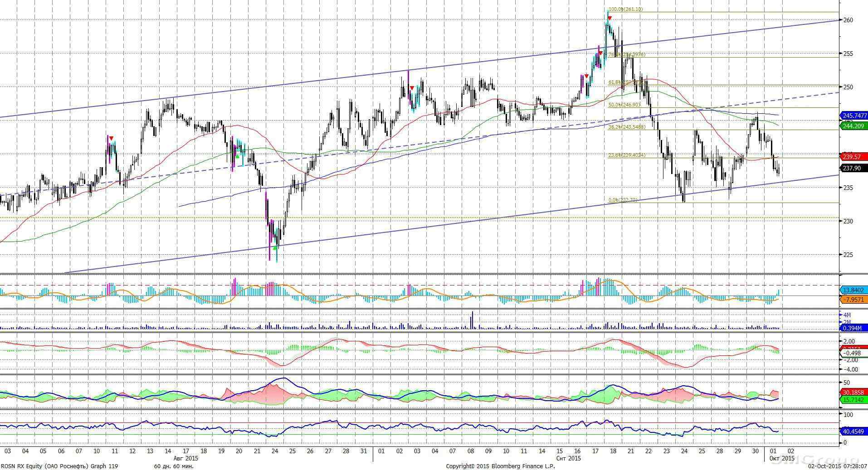Image resolution: width=868 pixels, height=470 pixels.
Task: Select the orange -7.9571 indicator value tag
Action: tap(854, 300)
